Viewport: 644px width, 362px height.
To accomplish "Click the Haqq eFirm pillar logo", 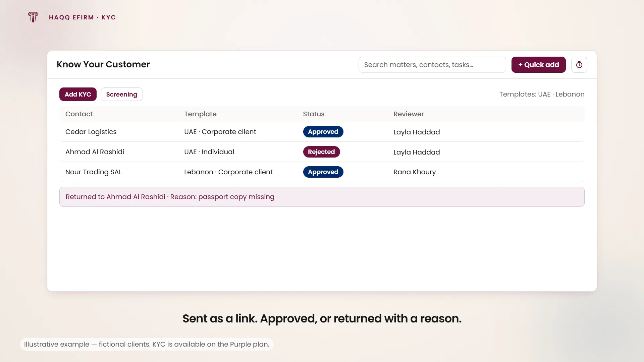I will 33,17.
